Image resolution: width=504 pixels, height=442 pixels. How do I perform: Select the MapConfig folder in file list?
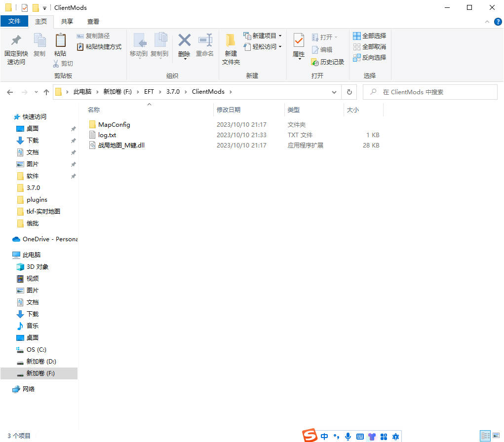(114, 125)
